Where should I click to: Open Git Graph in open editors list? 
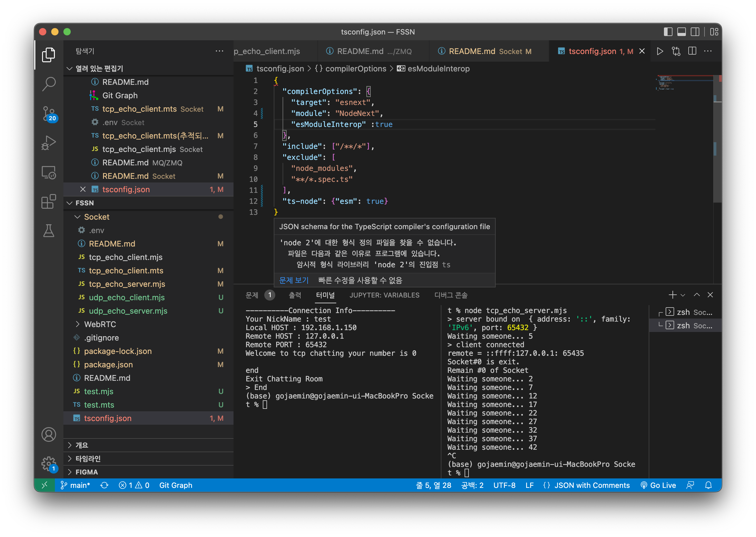[149, 96]
